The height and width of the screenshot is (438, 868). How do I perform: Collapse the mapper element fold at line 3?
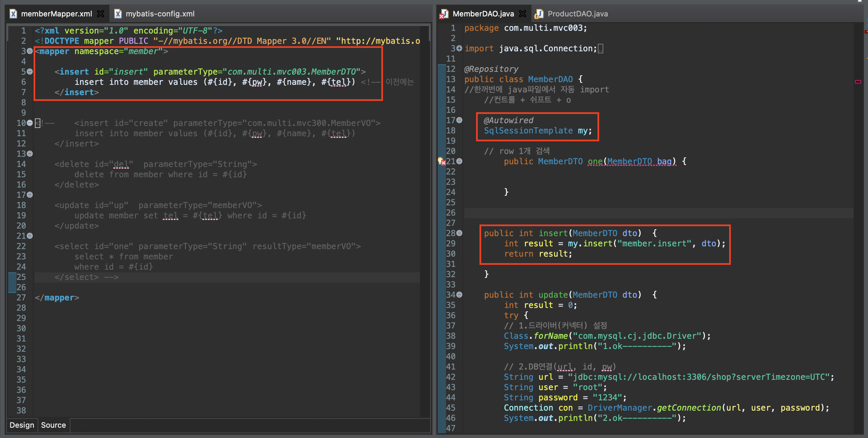[30, 51]
